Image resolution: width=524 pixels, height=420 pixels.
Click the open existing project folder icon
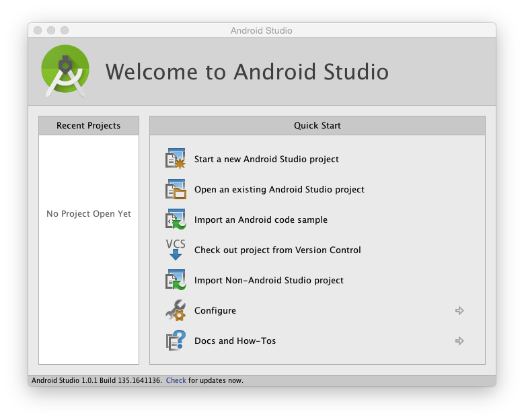(176, 189)
